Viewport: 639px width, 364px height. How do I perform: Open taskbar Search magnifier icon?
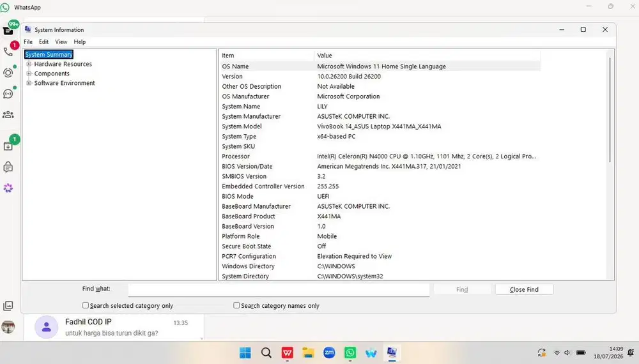coord(266,353)
